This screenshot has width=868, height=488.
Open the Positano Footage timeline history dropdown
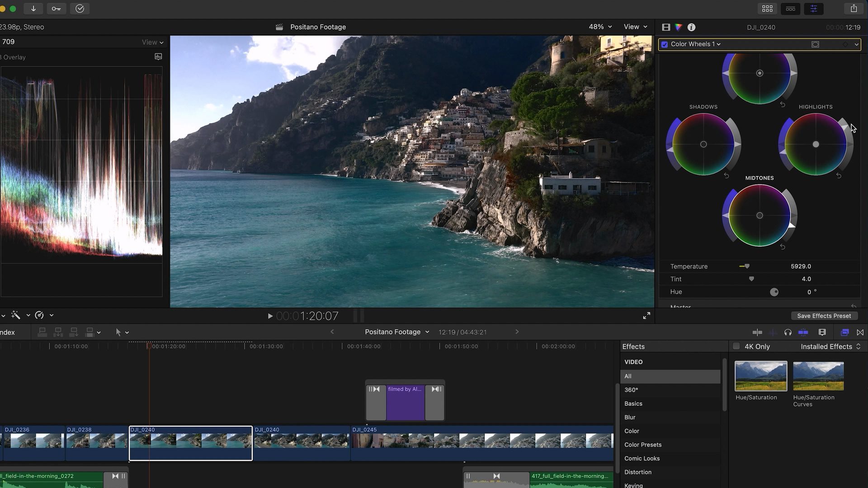click(397, 332)
